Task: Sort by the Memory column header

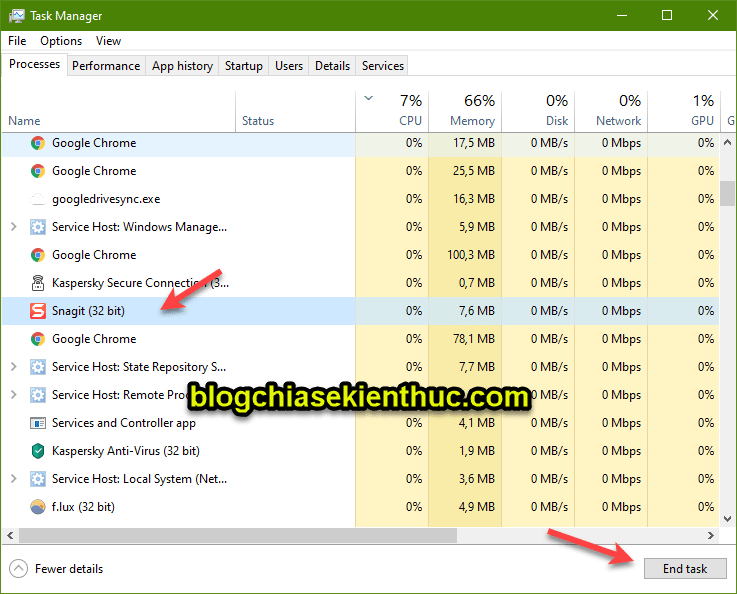Action: 465,111
